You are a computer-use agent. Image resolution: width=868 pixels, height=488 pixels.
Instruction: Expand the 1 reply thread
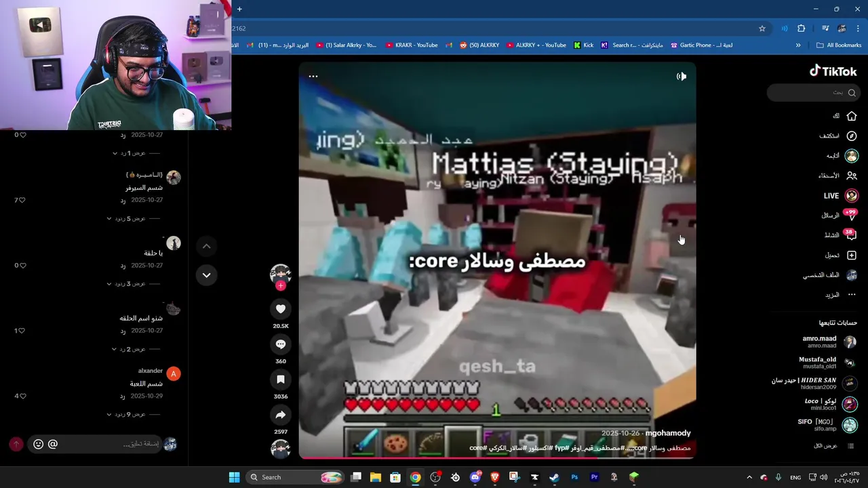[136, 153]
